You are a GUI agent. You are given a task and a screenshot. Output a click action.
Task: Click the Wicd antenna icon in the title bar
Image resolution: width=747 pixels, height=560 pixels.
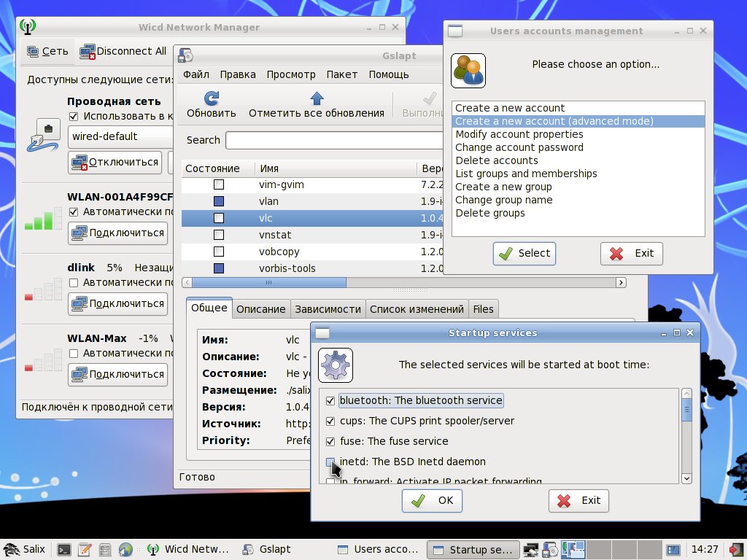(28, 27)
